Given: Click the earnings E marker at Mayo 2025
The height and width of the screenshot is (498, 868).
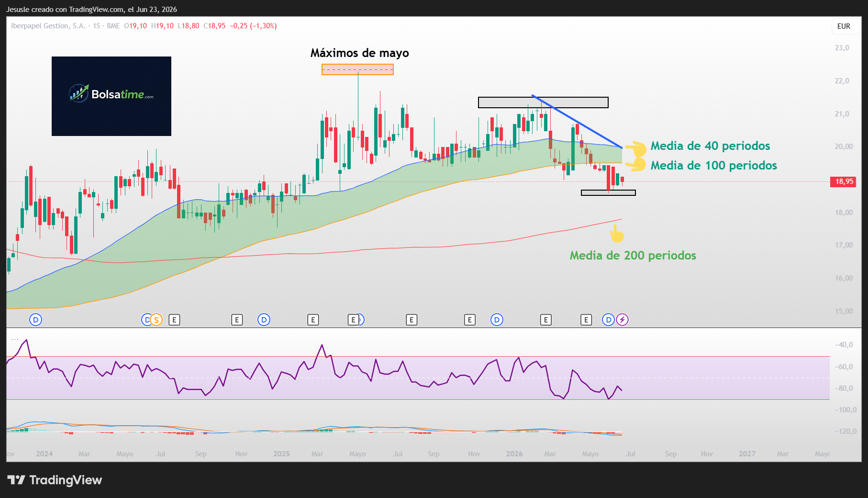Looking at the screenshot, I should (353, 320).
